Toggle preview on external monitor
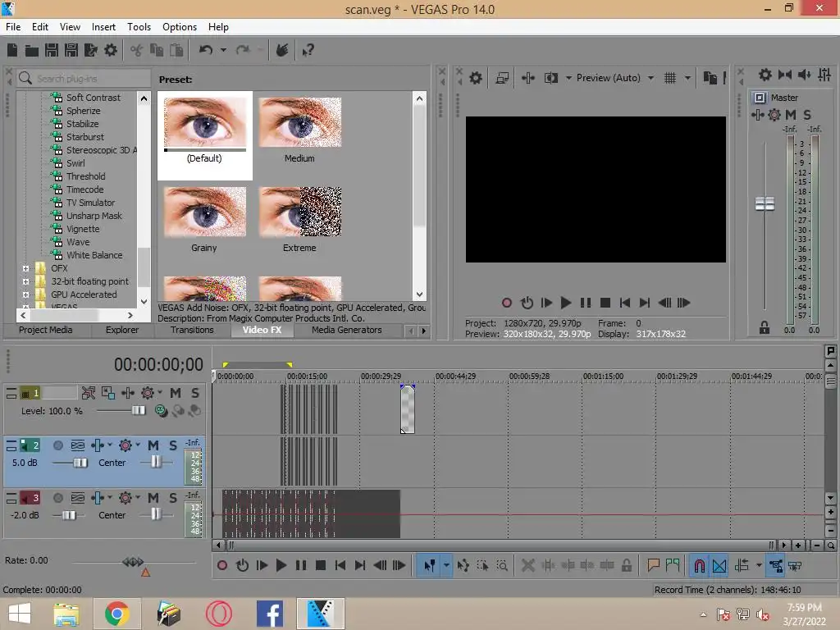The height and width of the screenshot is (630, 840). [x=502, y=78]
